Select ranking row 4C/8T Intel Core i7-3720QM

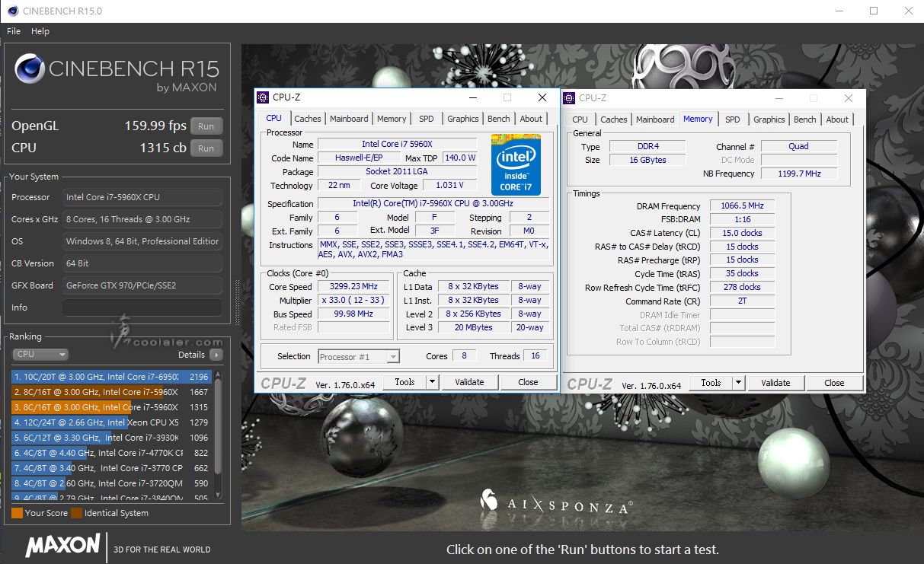[x=111, y=483]
